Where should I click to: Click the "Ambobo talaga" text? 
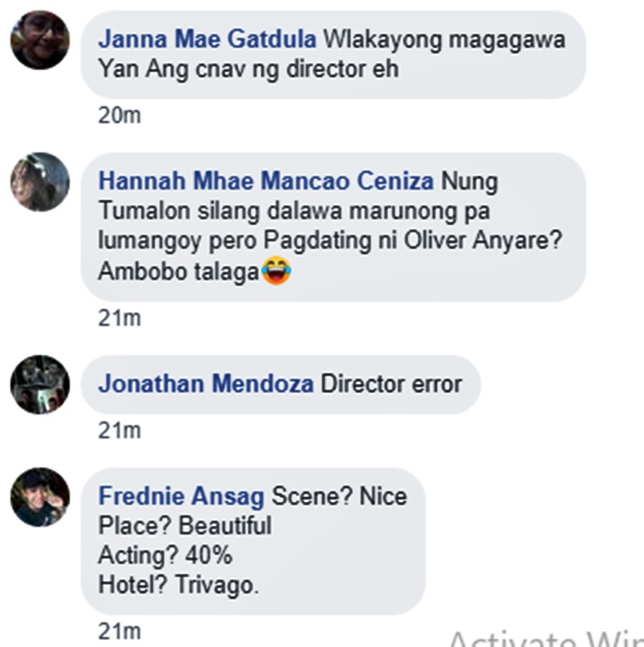(x=179, y=272)
